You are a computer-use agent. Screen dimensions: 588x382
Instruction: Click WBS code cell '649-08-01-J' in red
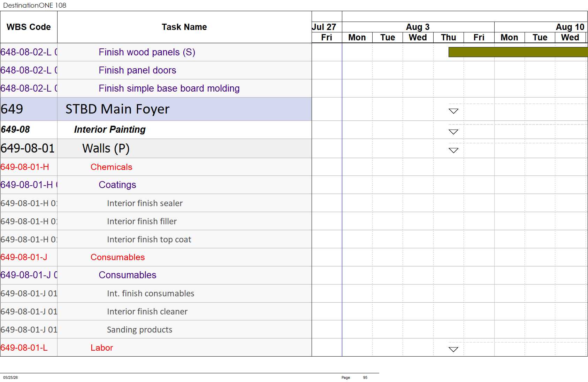coord(29,257)
